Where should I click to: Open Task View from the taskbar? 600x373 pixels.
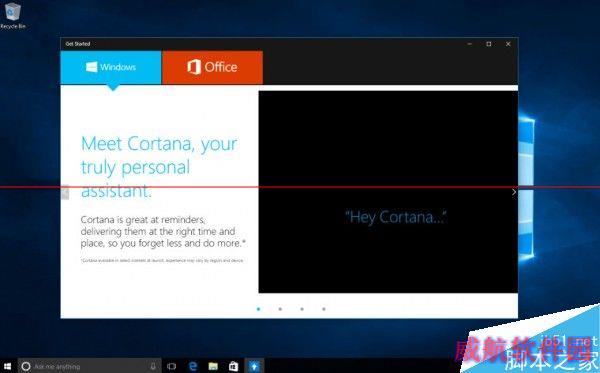[171, 366]
